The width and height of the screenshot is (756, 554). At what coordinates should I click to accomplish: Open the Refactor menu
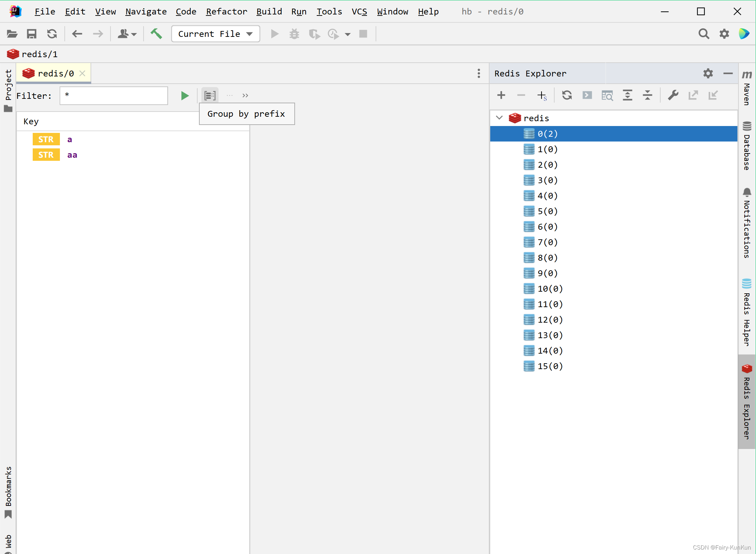coord(226,12)
